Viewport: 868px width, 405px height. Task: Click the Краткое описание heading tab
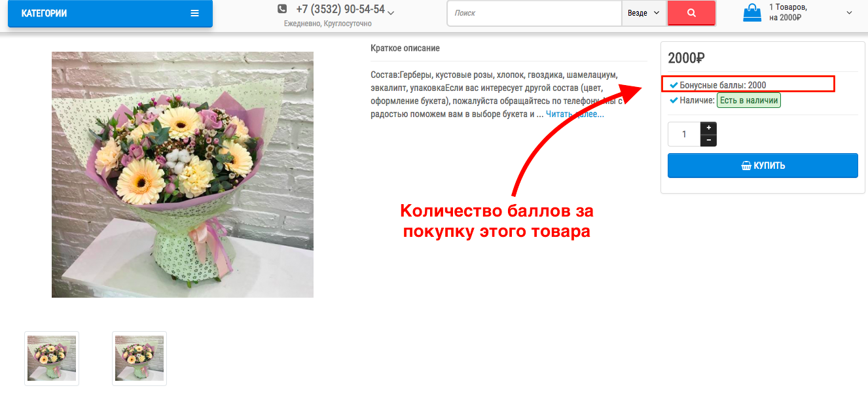405,48
